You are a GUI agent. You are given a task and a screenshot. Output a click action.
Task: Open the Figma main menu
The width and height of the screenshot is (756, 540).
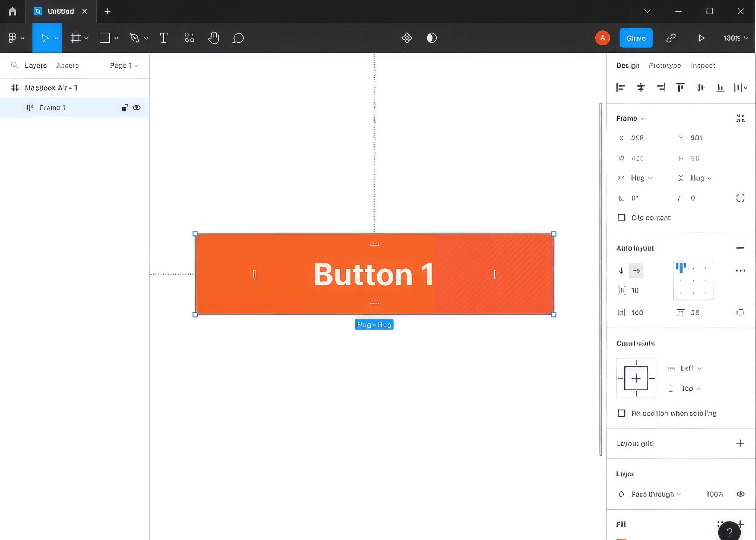click(16, 38)
